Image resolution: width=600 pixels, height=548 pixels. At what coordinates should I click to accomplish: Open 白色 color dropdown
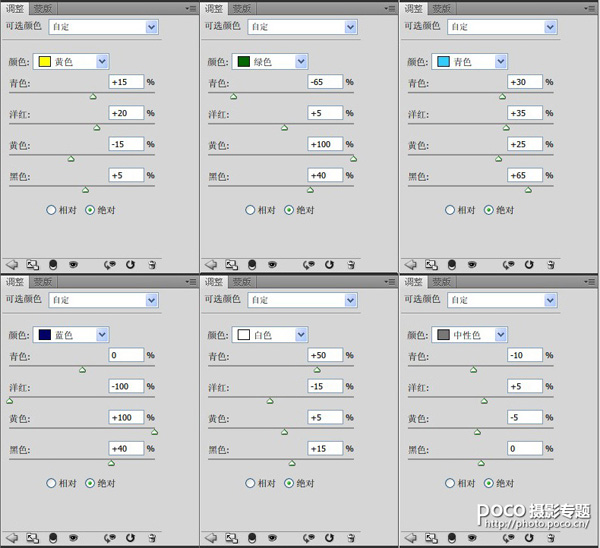click(270, 335)
